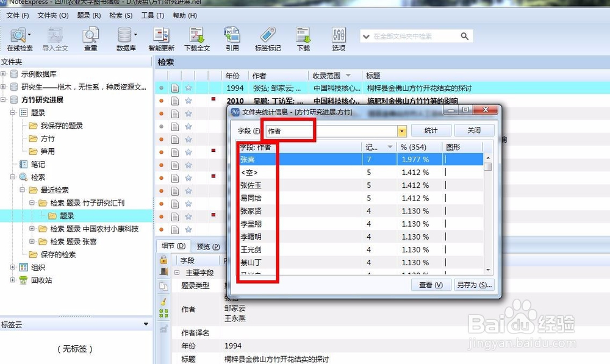
Task: Open the search scope arrow in search box
Action: 365,37
